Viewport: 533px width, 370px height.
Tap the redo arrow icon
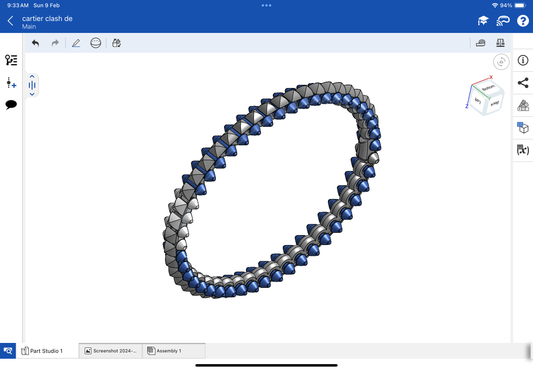coord(55,43)
